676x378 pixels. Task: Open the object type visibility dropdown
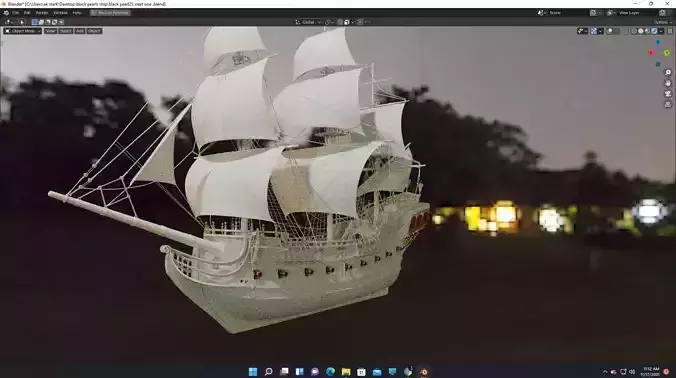582,31
